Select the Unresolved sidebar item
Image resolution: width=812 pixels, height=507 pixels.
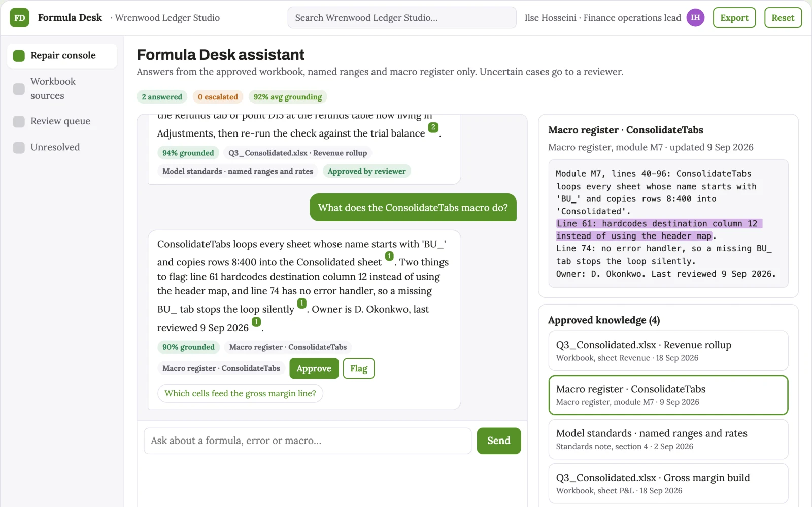tap(62, 147)
